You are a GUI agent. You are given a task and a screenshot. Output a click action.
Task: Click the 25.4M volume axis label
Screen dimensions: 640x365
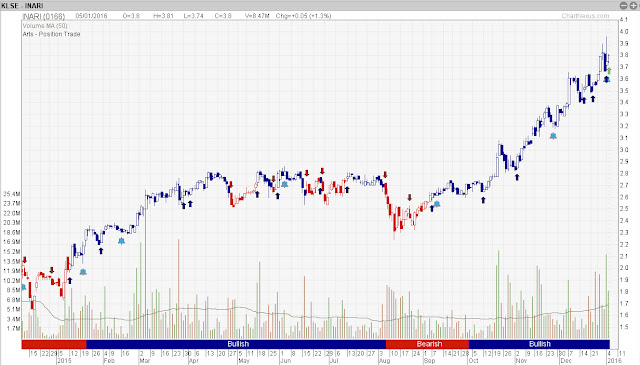tap(12, 194)
